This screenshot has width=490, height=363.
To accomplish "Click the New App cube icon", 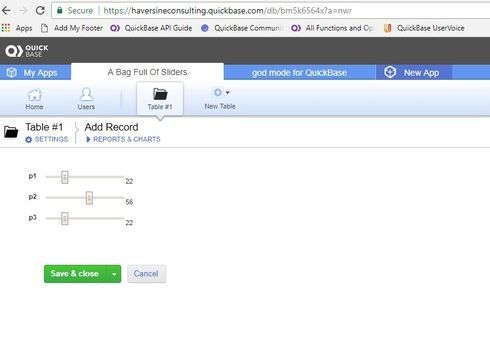I will tap(390, 72).
